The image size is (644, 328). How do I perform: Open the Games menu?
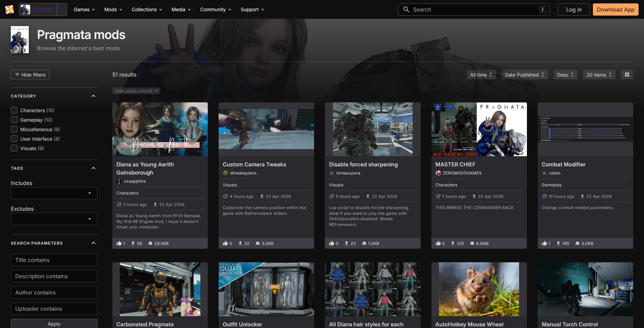(84, 9)
